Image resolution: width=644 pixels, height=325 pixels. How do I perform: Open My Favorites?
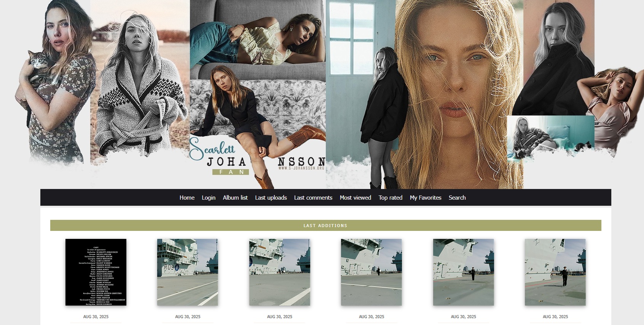(425, 198)
